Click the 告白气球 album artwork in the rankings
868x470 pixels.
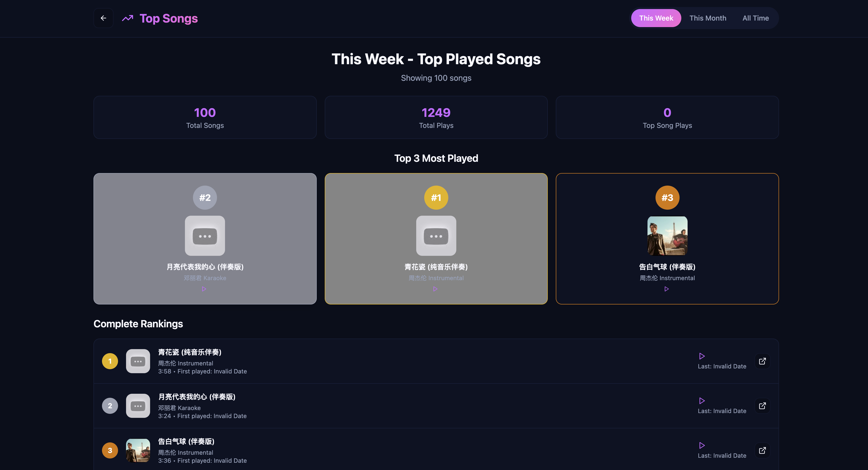pyautogui.click(x=138, y=450)
